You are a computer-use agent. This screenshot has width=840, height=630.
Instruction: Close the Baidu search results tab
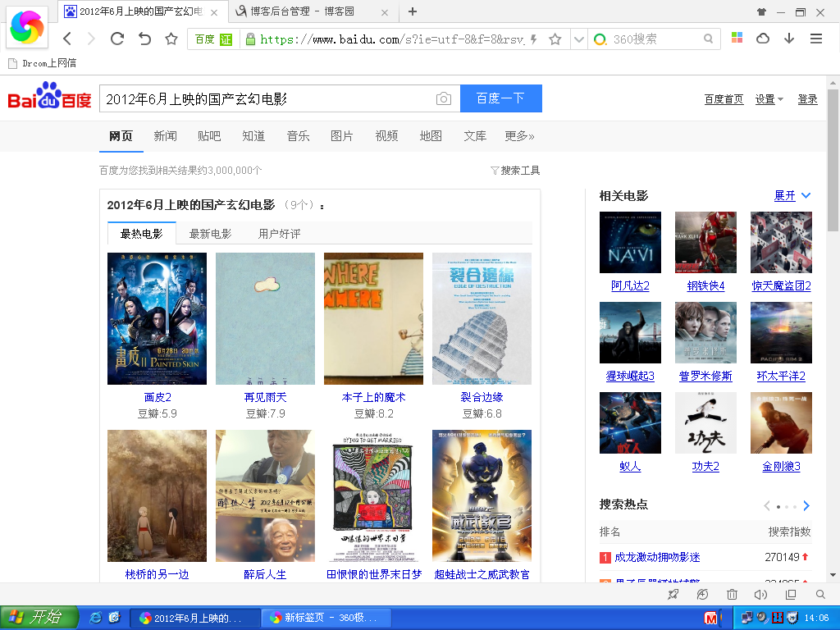coord(214,12)
